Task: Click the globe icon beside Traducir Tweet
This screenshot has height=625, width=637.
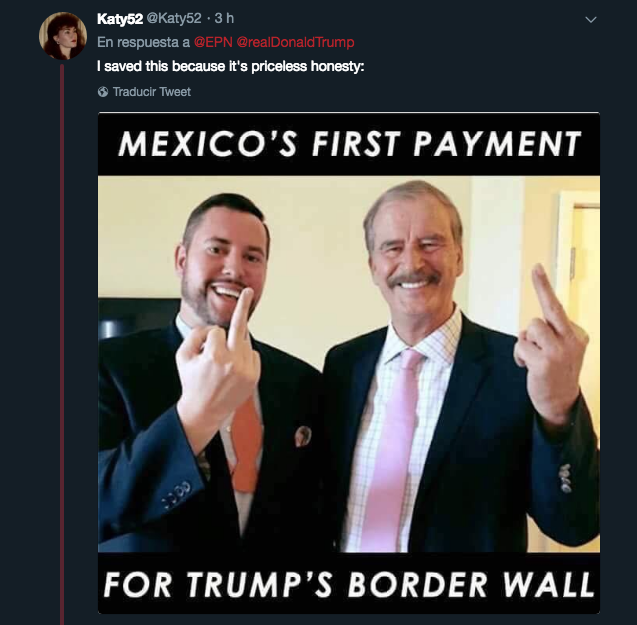Action: (x=103, y=92)
